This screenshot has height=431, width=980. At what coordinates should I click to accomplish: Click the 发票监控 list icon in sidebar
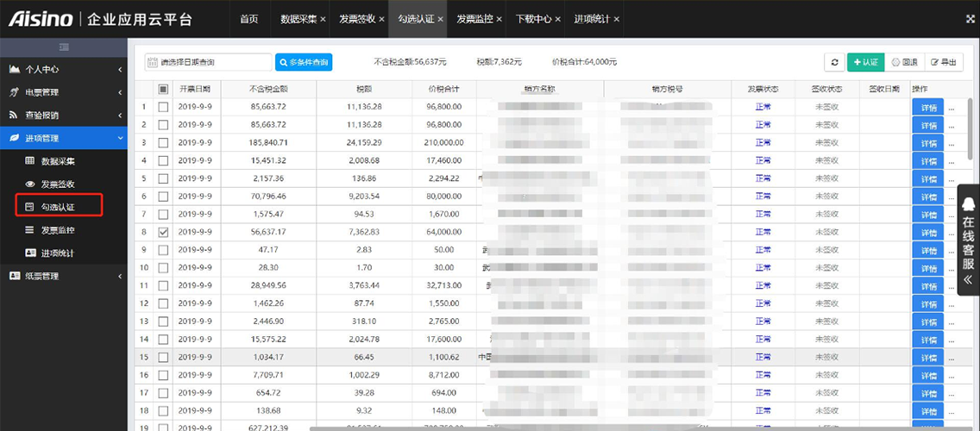tap(29, 230)
